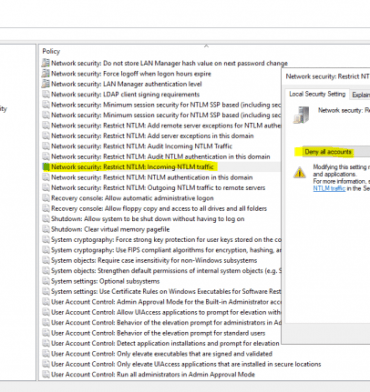Click the icon beside Outgoing NTLM traffic to remote servers
Viewport: 370px width, 392px height.
pyautogui.click(x=46, y=187)
